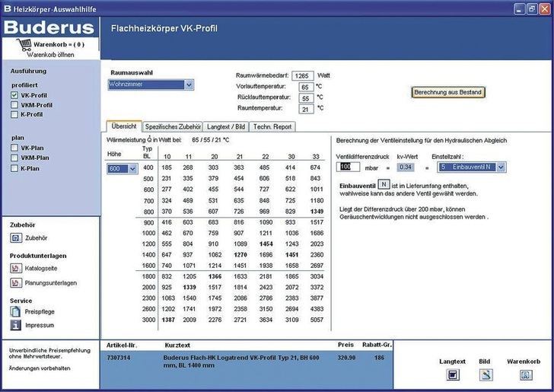The height and width of the screenshot is (392, 554).
Task: Click the Impressum icon
Action: coord(15,325)
